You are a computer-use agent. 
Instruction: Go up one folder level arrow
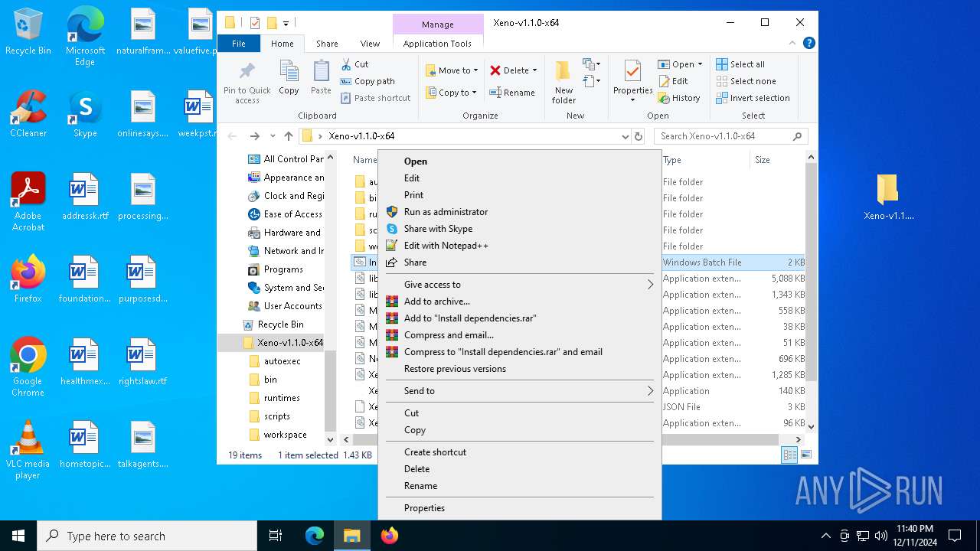289,136
